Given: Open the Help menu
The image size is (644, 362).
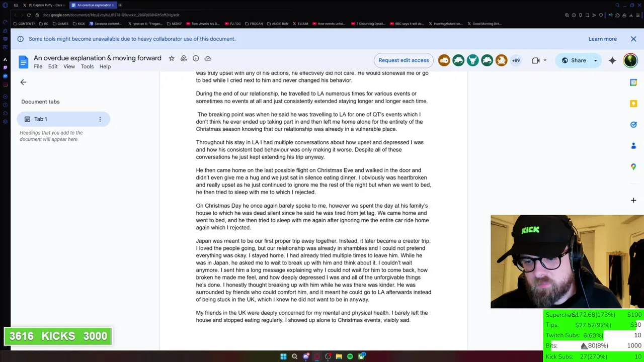Looking at the screenshot, I should [105, 66].
